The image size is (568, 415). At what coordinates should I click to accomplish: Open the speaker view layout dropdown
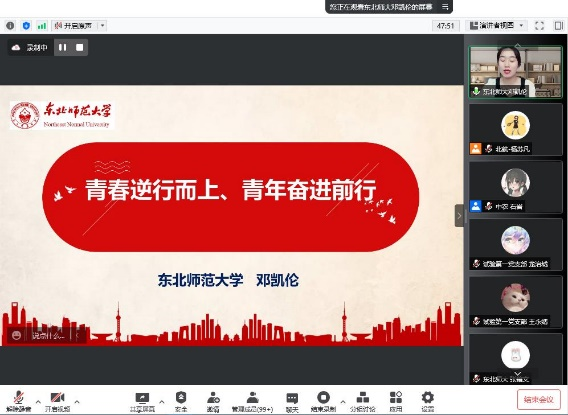tap(497, 26)
